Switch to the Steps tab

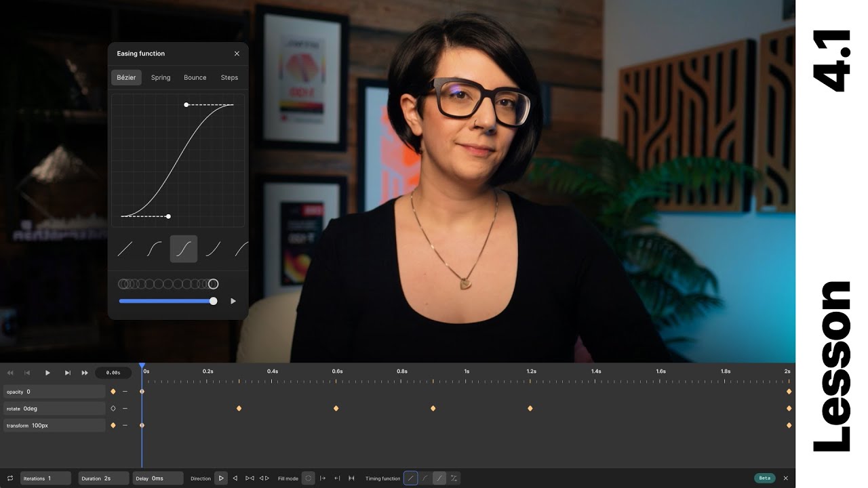(229, 77)
